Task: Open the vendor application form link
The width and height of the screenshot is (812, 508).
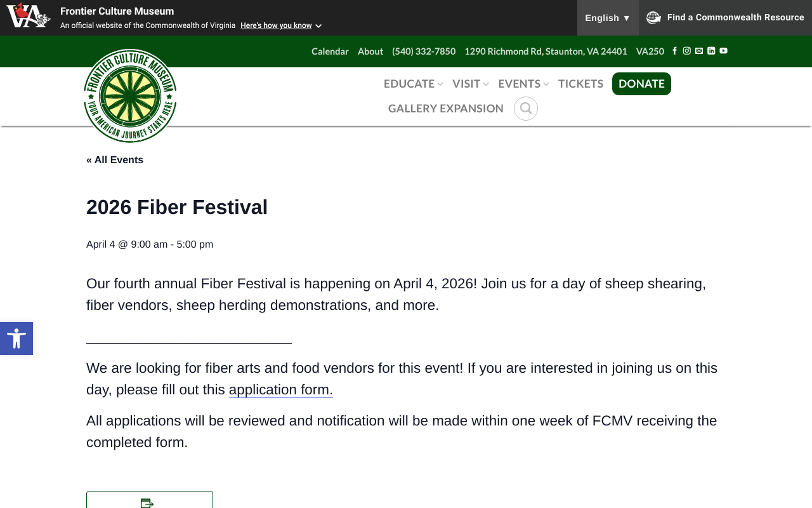Action: pos(280,390)
